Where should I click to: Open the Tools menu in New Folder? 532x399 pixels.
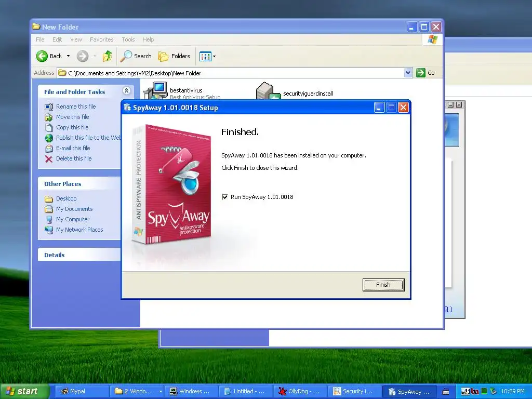point(128,39)
